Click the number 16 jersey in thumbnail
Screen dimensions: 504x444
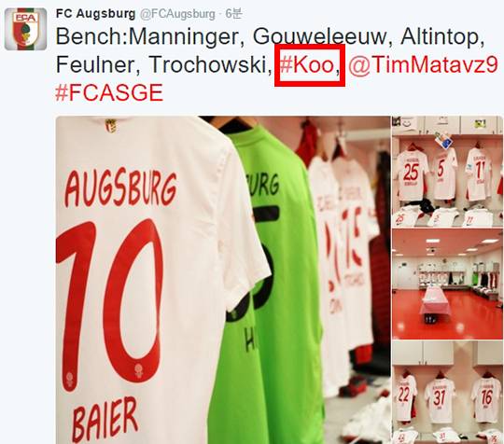tap(486, 398)
